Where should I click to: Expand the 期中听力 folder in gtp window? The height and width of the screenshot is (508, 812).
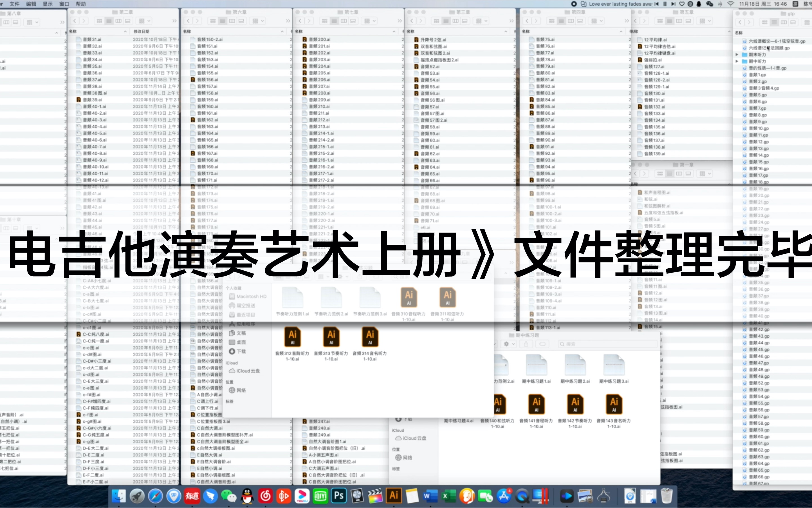(737, 61)
